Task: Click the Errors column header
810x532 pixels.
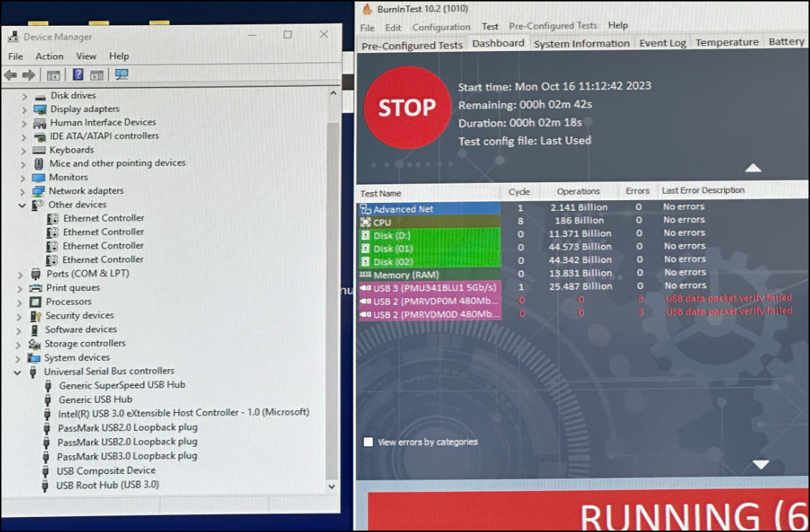Action: pyautogui.click(x=638, y=191)
